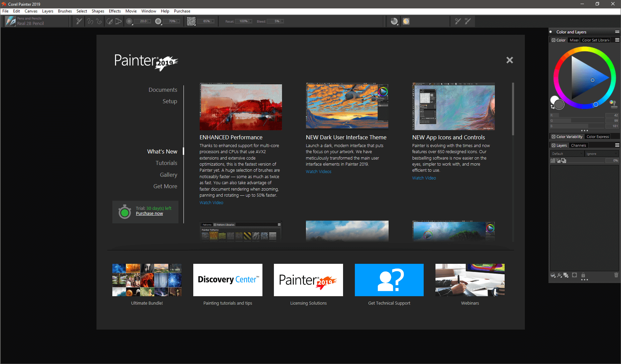Open the Ignore composite depth dropdown
The width and height of the screenshot is (621, 364).
[x=602, y=154]
